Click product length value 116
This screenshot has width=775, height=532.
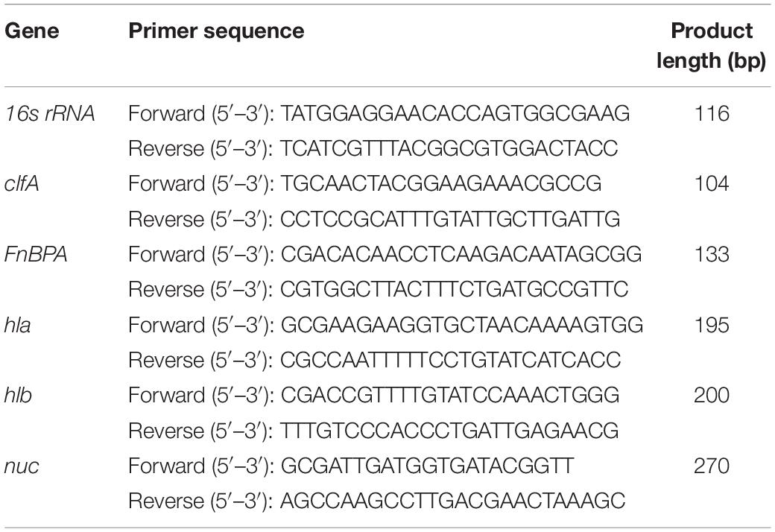(712, 114)
